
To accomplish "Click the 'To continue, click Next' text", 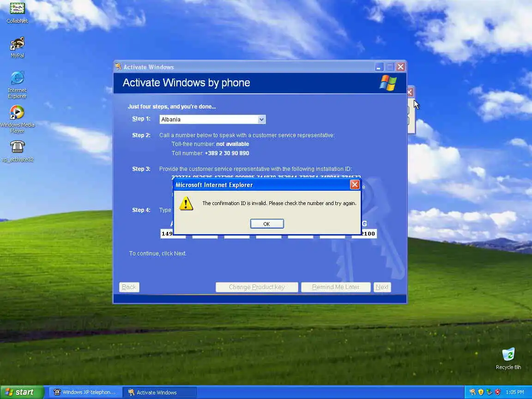I will 158,254.
